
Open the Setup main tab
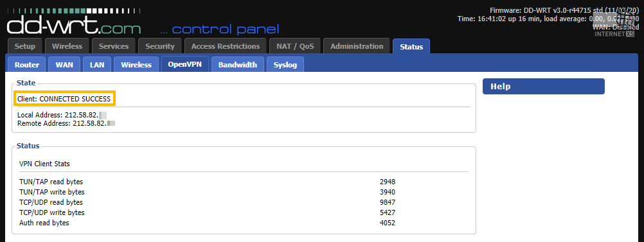(24, 46)
